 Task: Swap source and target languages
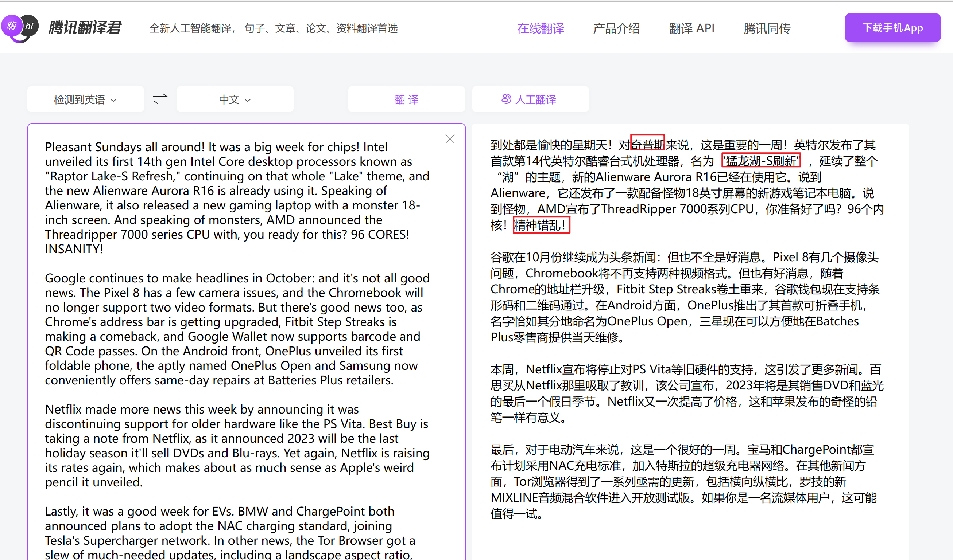(x=160, y=99)
